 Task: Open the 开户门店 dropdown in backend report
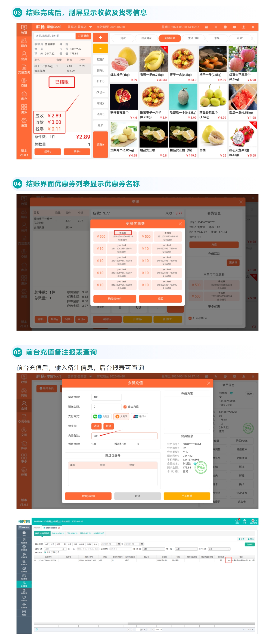[x=219, y=549]
